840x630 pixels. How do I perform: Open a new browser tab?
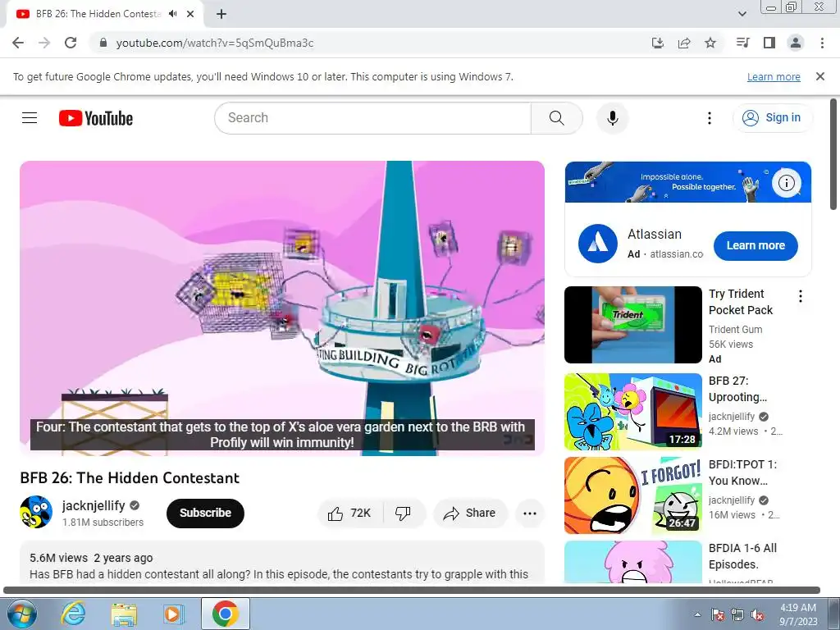click(221, 14)
